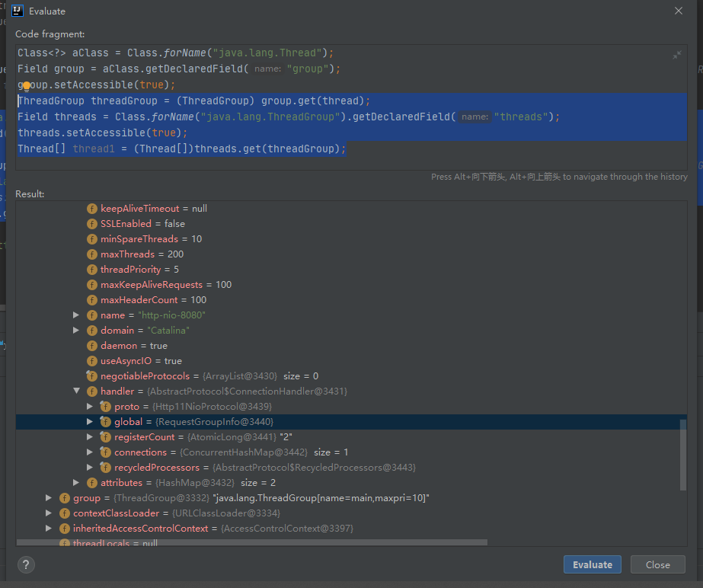Expand the attributes HashMap node

pyautogui.click(x=76, y=483)
